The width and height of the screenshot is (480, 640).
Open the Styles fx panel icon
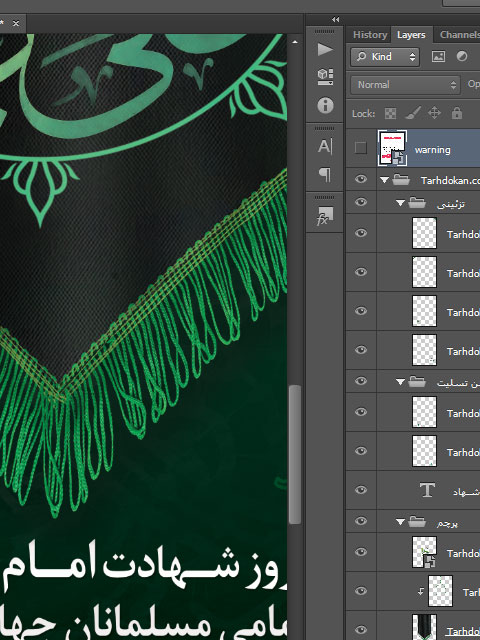pos(325,216)
